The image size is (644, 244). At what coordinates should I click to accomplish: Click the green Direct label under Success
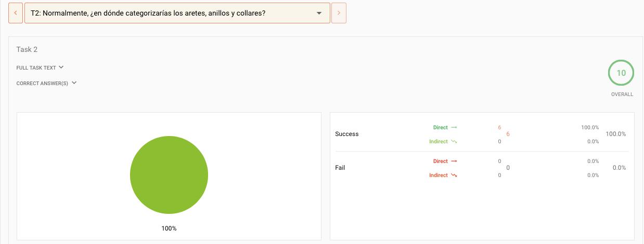[x=441, y=127]
